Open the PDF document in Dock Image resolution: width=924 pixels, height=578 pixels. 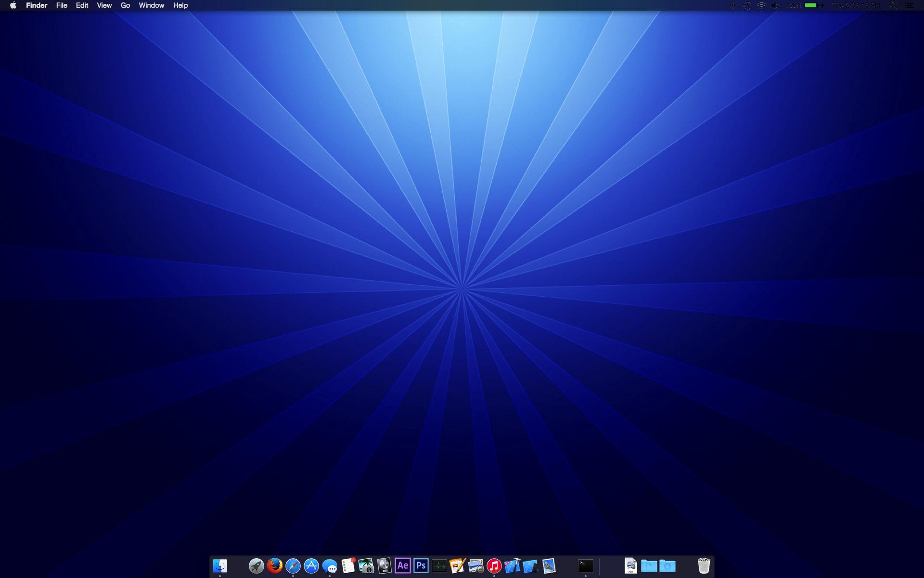pyautogui.click(x=631, y=565)
